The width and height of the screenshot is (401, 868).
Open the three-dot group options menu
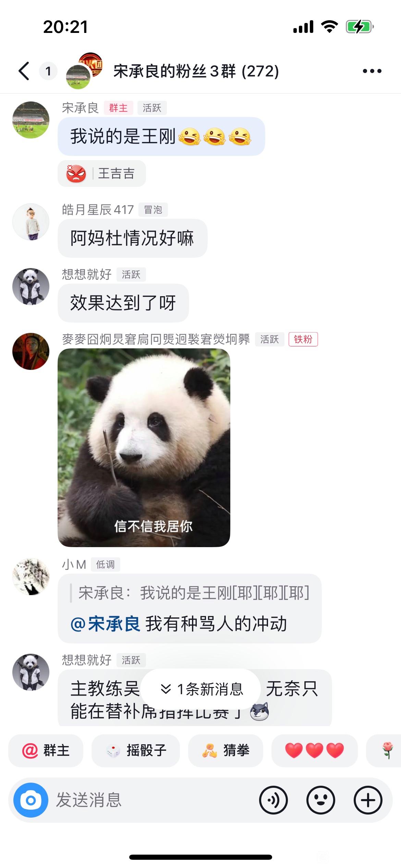[372, 71]
